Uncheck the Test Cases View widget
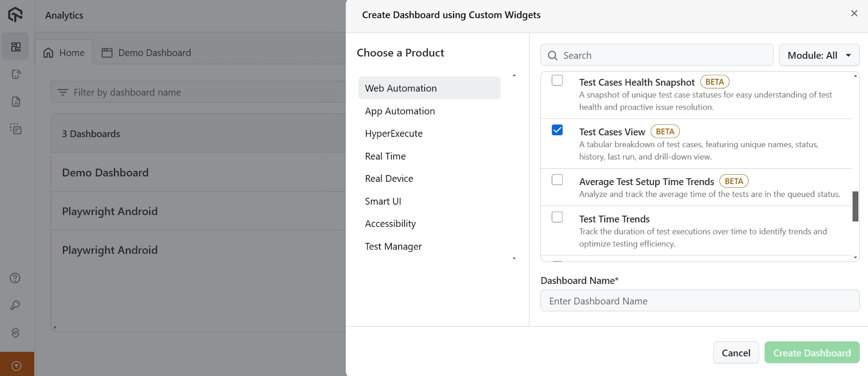This screenshot has width=868, height=376. [x=557, y=130]
